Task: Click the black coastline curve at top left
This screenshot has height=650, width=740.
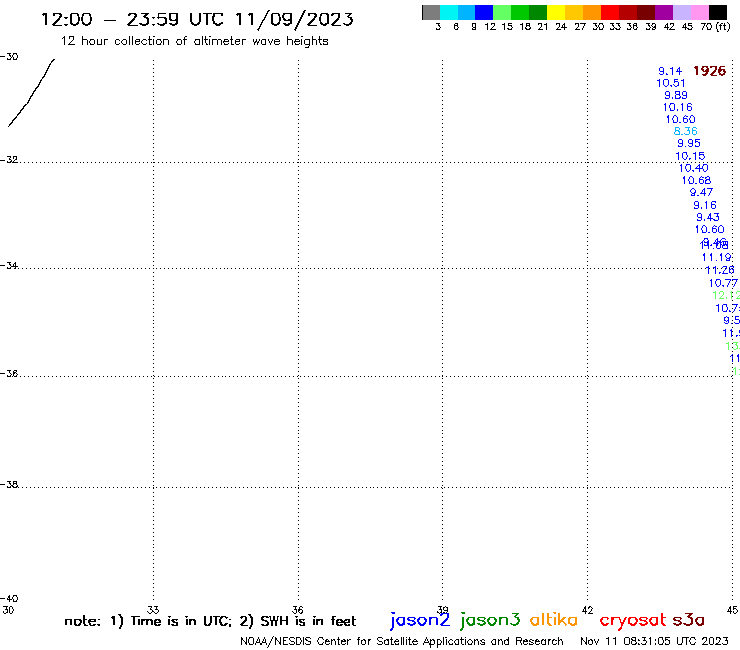Action: pos(31,93)
